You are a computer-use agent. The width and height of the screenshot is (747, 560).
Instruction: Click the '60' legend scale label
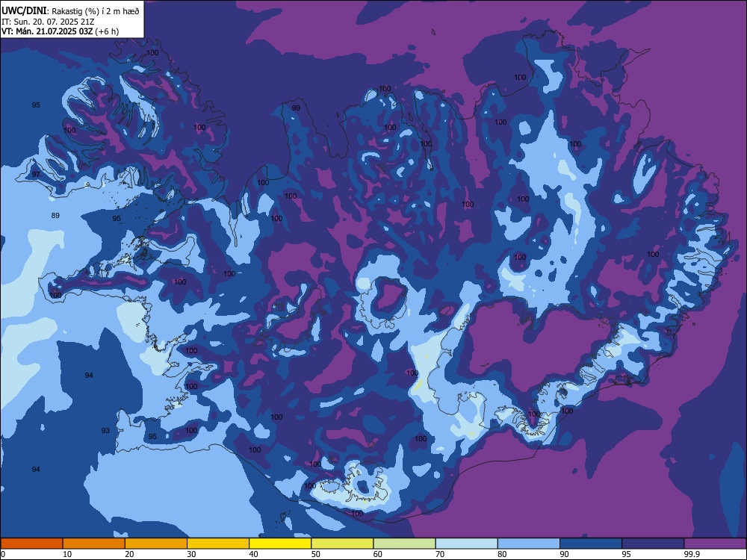tap(378, 554)
